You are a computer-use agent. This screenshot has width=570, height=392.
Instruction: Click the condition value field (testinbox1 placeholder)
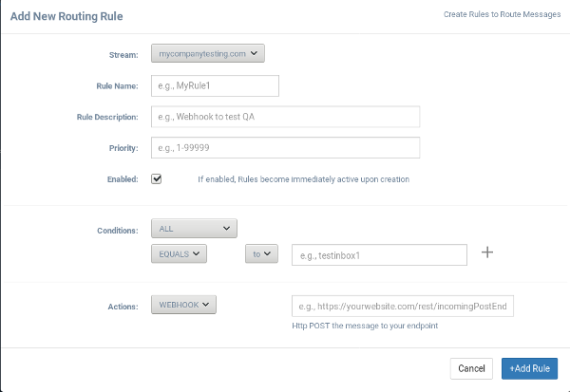(379, 254)
